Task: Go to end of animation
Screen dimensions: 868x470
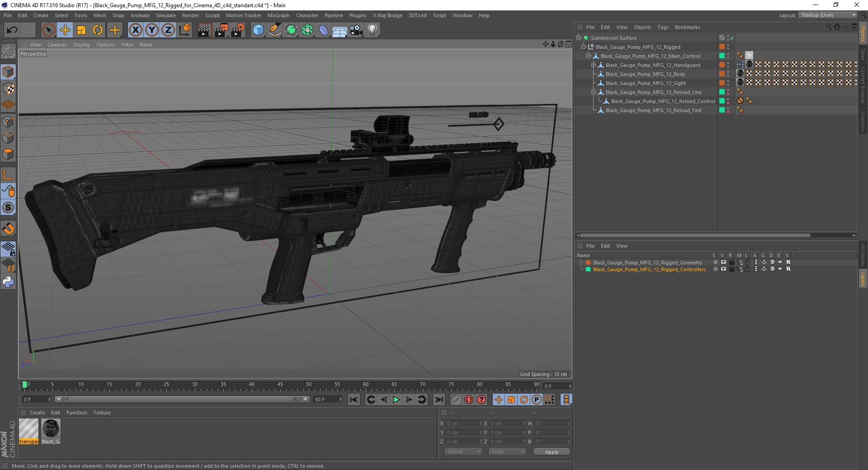Action: point(439,399)
